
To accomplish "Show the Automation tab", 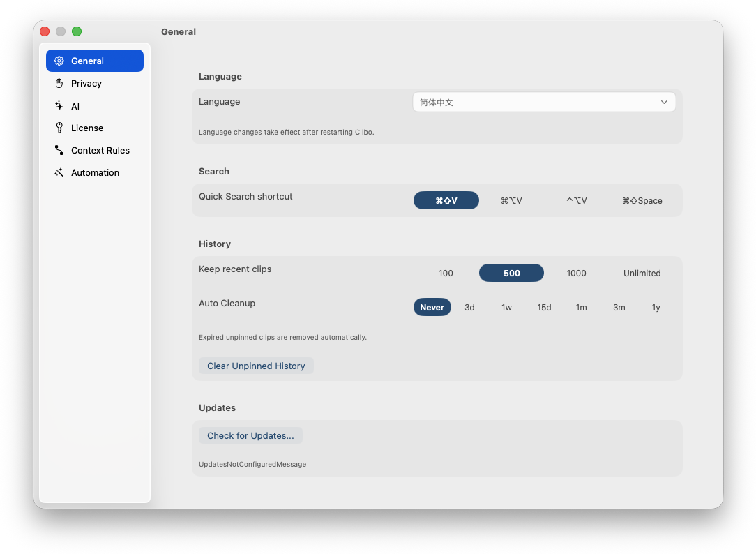I will [x=95, y=172].
